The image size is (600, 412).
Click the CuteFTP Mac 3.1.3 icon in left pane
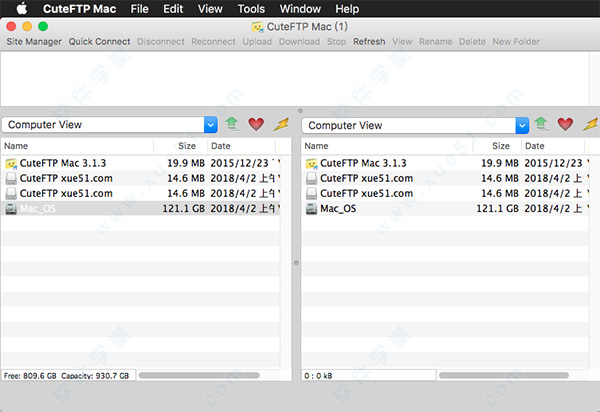[11, 164]
